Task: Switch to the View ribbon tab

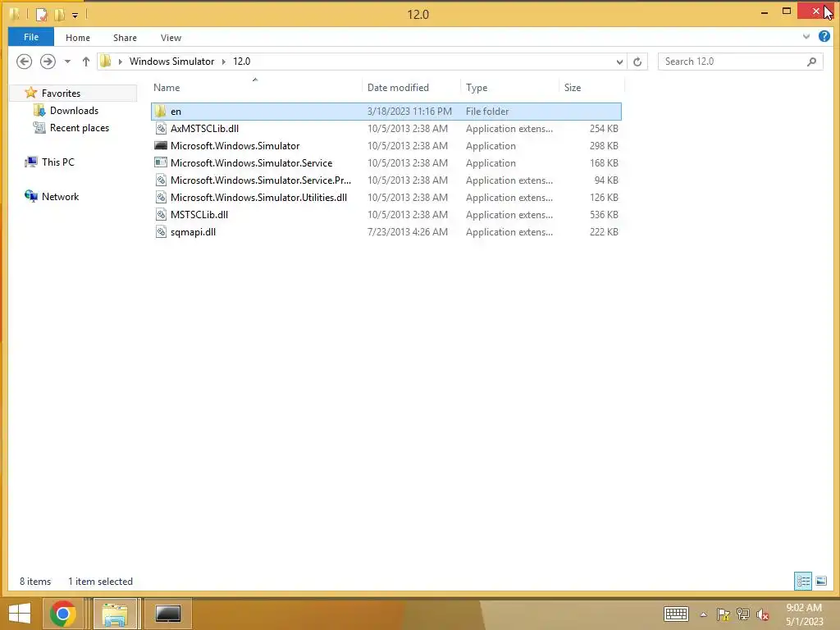Action: pyautogui.click(x=171, y=38)
